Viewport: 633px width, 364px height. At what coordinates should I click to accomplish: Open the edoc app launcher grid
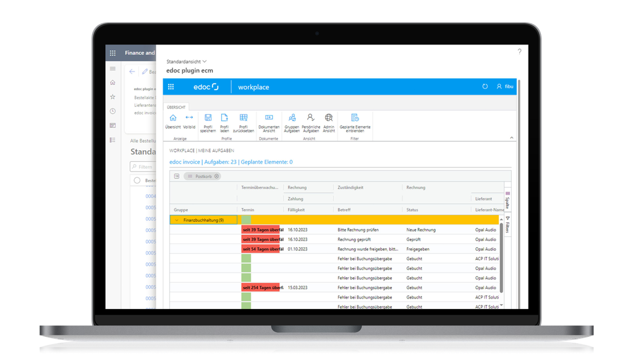click(171, 87)
